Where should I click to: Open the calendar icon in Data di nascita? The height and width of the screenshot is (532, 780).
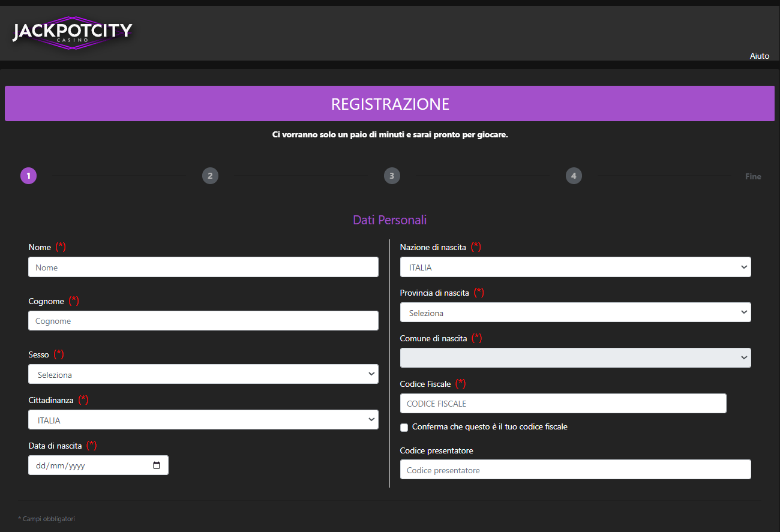pyautogui.click(x=157, y=465)
